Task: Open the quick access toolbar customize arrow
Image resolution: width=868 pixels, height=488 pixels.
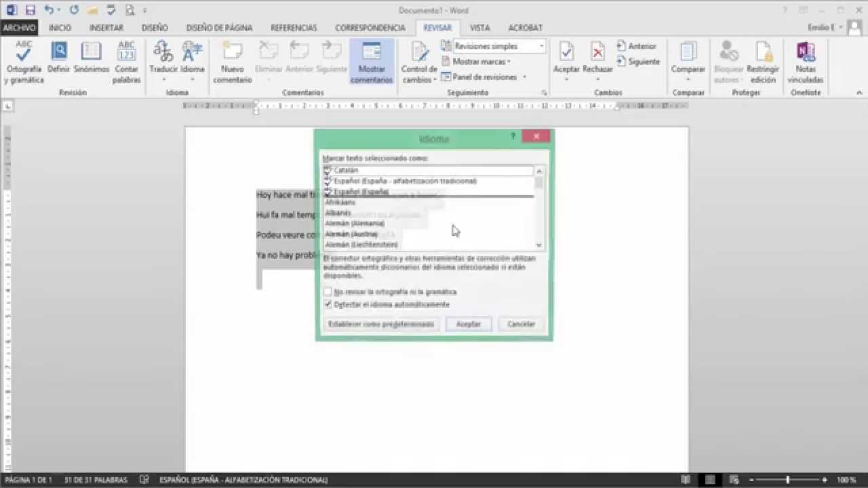Action: [144, 11]
